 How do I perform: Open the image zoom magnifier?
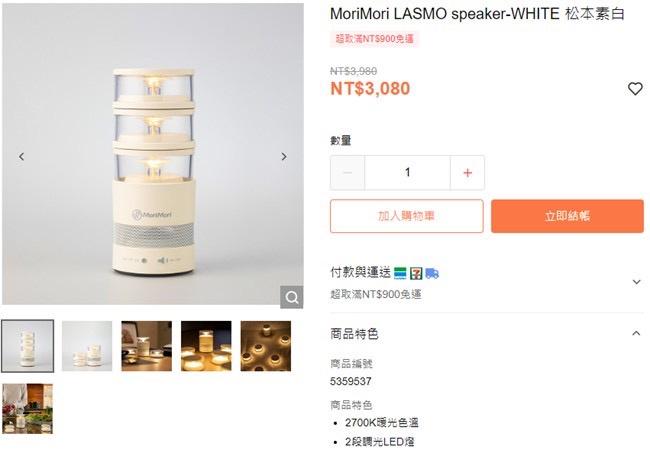pos(291,297)
